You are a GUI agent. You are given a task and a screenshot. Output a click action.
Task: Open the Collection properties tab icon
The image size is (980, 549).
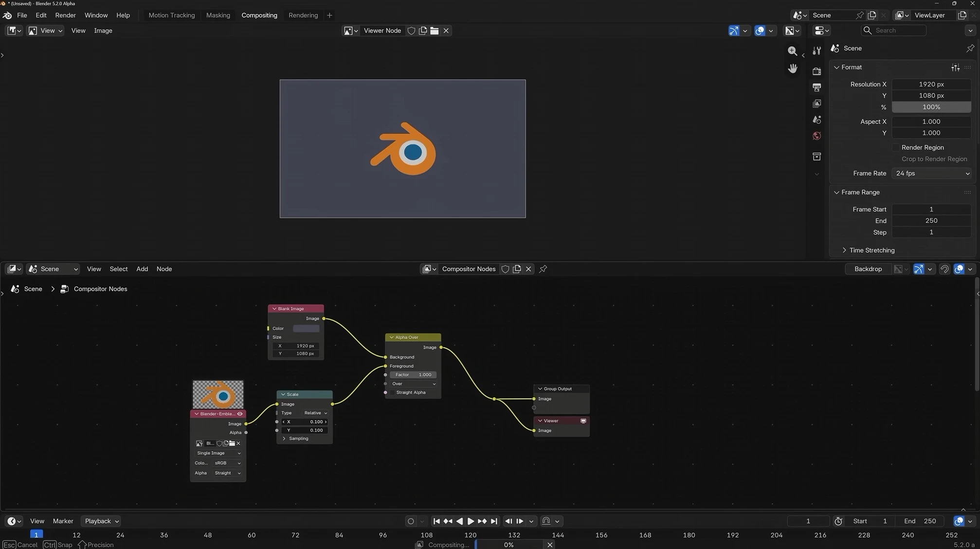pyautogui.click(x=817, y=156)
